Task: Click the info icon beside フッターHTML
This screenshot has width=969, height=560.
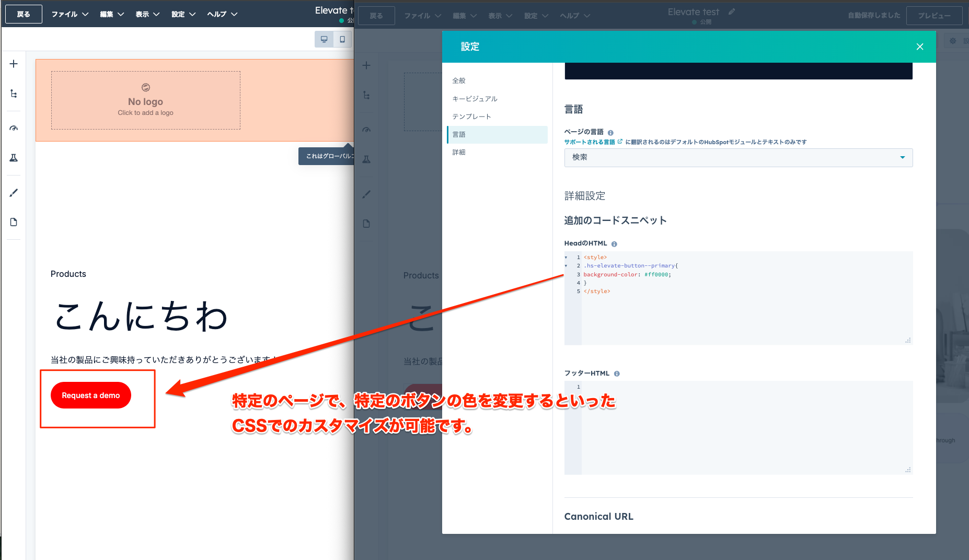Action: pos(617,374)
